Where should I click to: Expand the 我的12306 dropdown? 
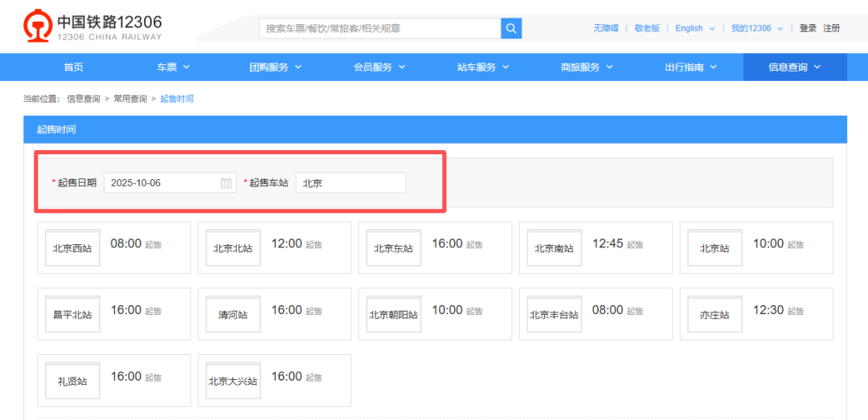click(x=757, y=28)
